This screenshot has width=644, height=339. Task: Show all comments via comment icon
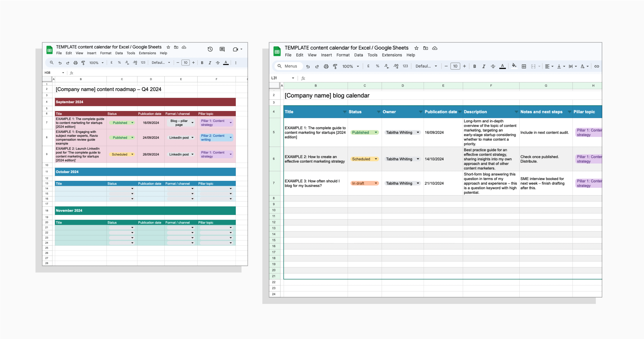point(222,49)
